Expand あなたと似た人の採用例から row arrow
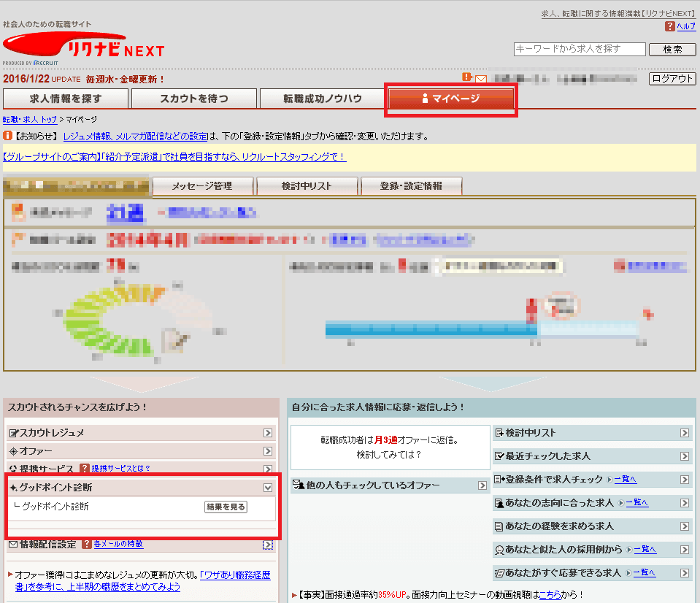The height and width of the screenshot is (603, 700). 685,550
